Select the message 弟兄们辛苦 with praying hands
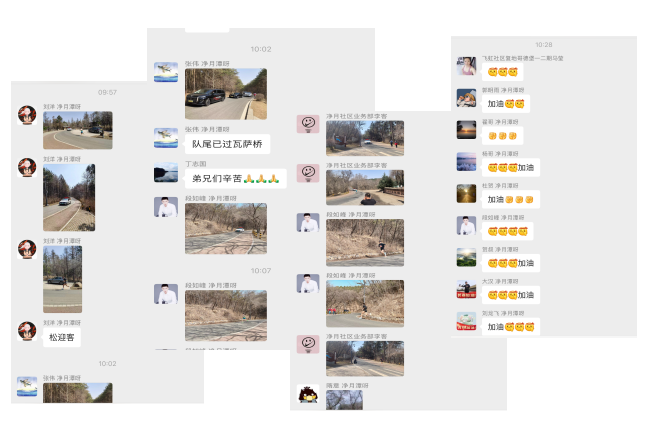The width and height of the screenshot is (649, 430). click(x=236, y=179)
